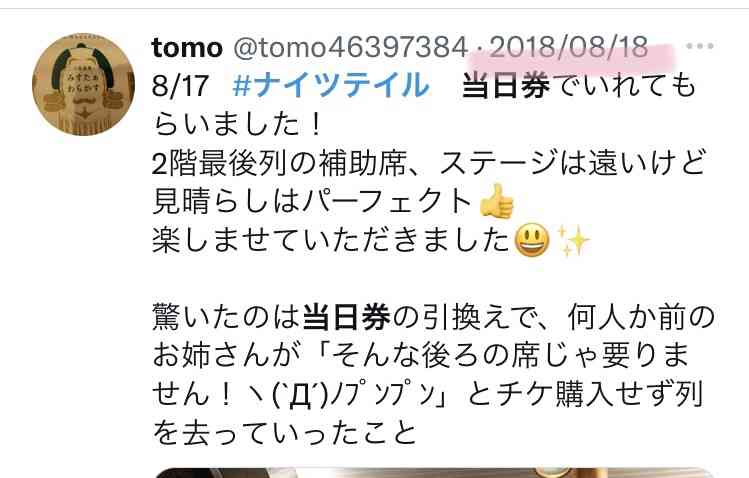Viewport: 749px width, 478px height.
Task: Click the grinning face emoji
Action: point(532,240)
